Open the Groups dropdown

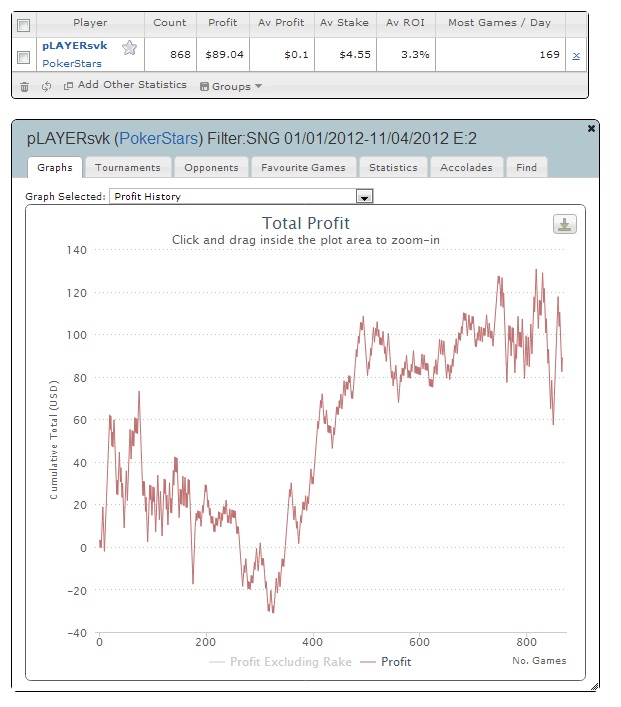point(231,86)
